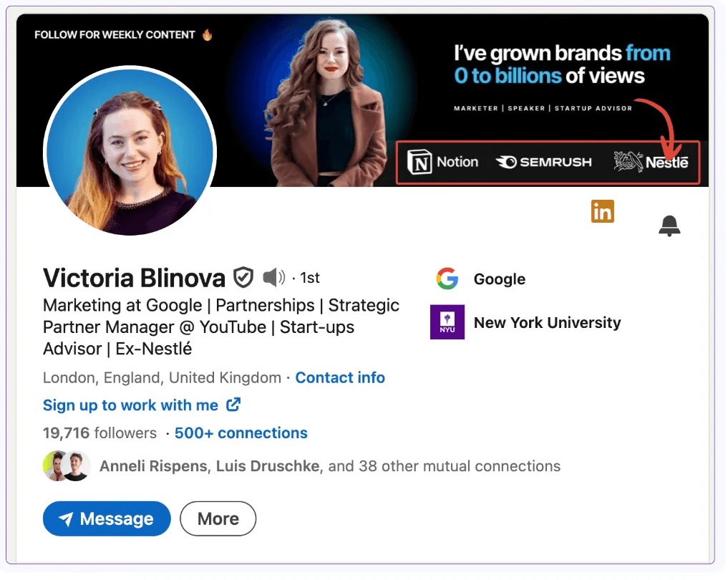Click the '1st' connection degree label
The image size is (728, 580).
(x=310, y=278)
